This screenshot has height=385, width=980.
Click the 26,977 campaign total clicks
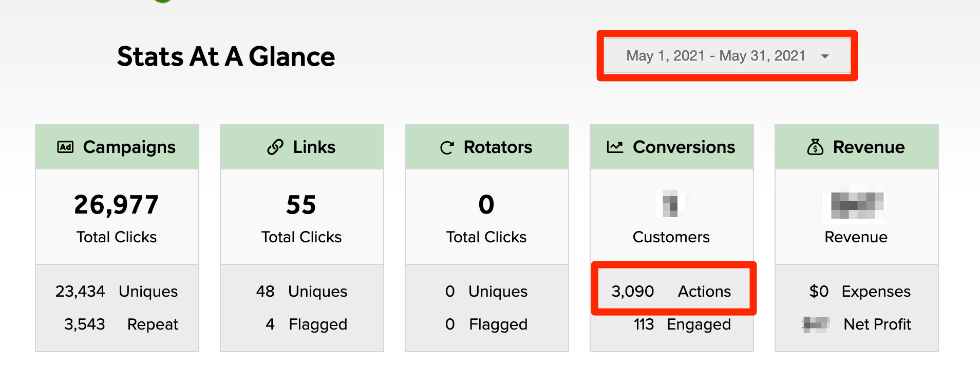click(117, 205)
